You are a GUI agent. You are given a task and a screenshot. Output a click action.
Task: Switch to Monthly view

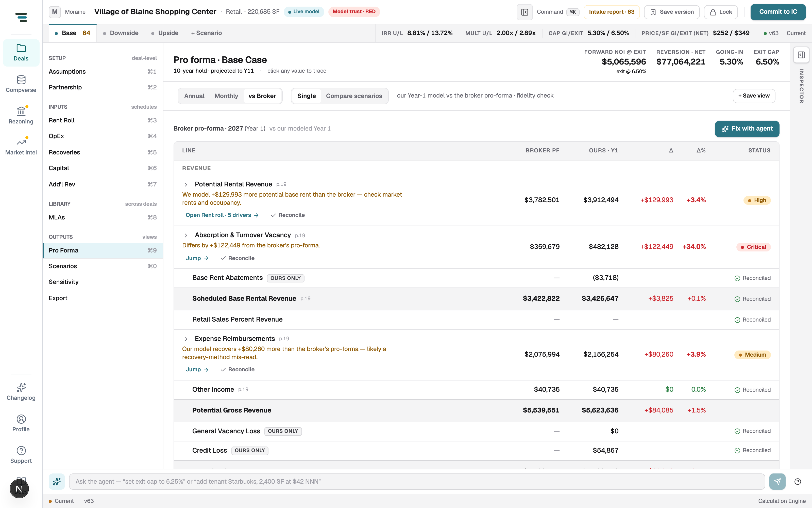tap(226, 96)
